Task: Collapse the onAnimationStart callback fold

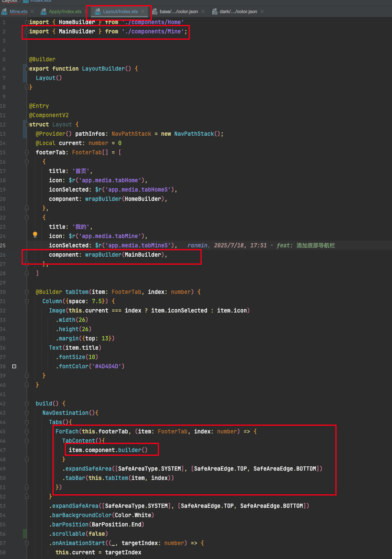Action: pyautogui.click(x=27, y=543)
